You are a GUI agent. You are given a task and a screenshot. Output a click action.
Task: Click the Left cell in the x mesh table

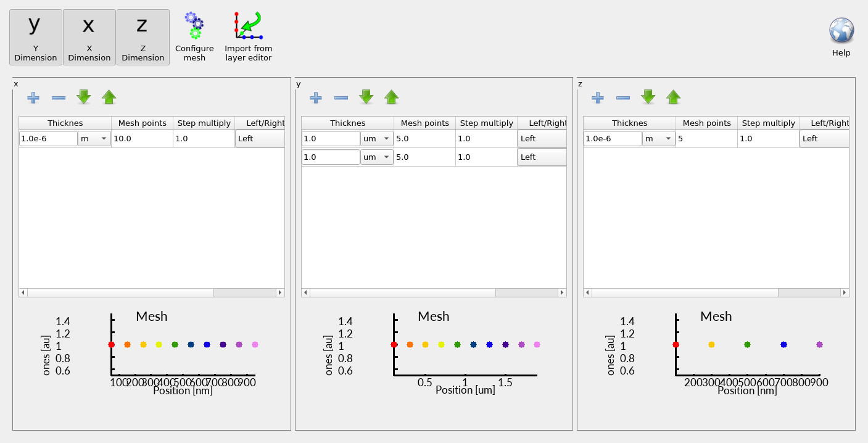260,138
